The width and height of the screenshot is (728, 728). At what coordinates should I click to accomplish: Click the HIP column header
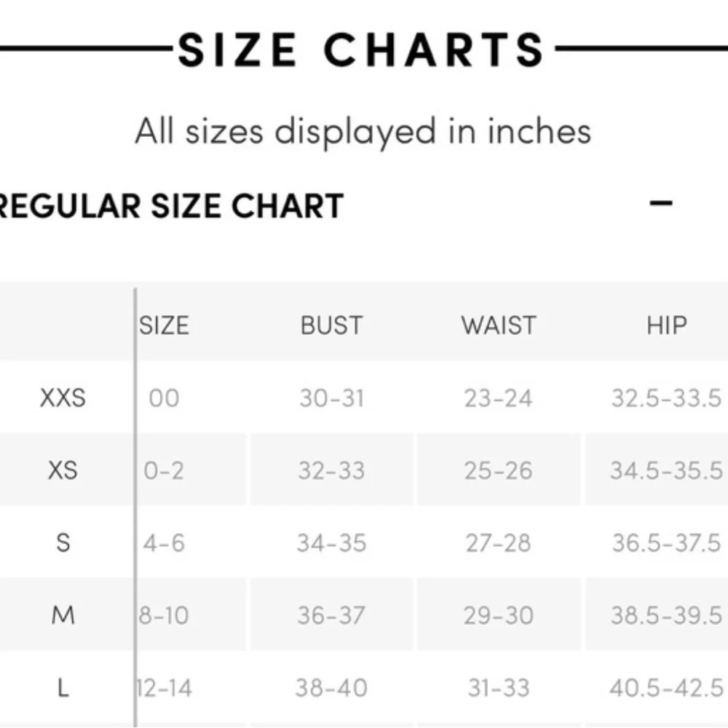tap(666, 325)
